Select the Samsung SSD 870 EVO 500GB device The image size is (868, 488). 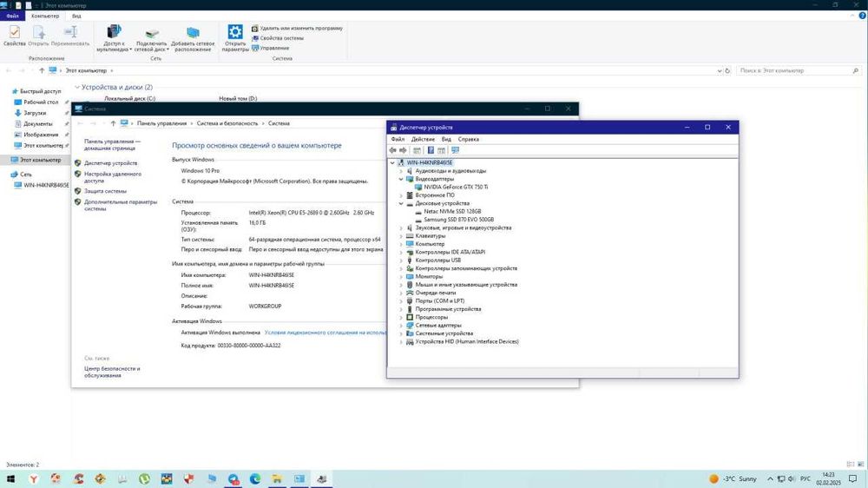click(459, 220)
